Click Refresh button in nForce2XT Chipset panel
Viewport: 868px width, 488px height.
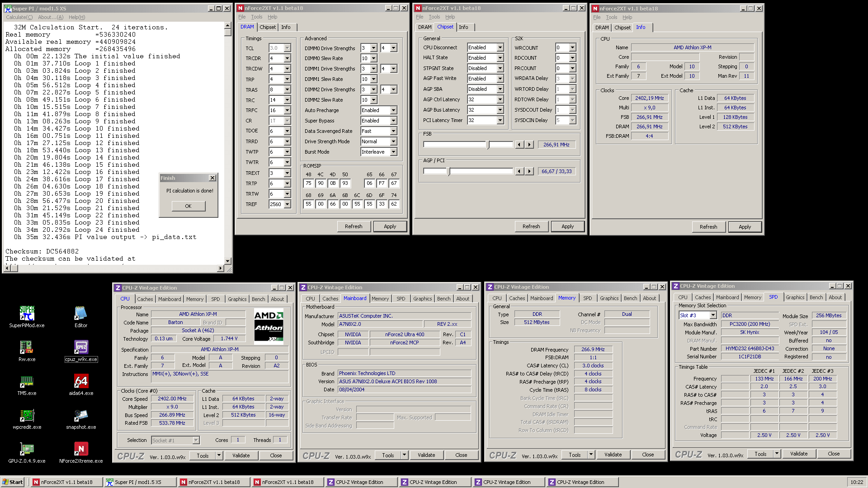click(x=531, y=226)
